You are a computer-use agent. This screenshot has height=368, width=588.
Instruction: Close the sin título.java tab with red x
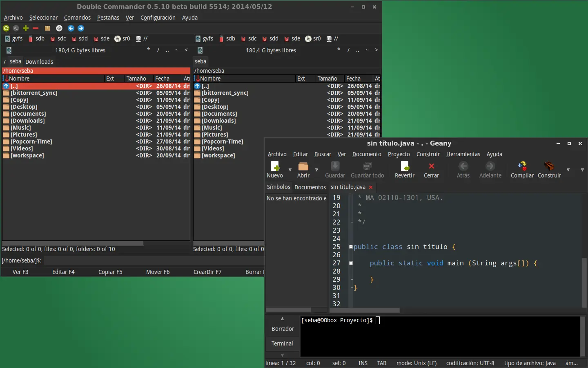[371, 187]
